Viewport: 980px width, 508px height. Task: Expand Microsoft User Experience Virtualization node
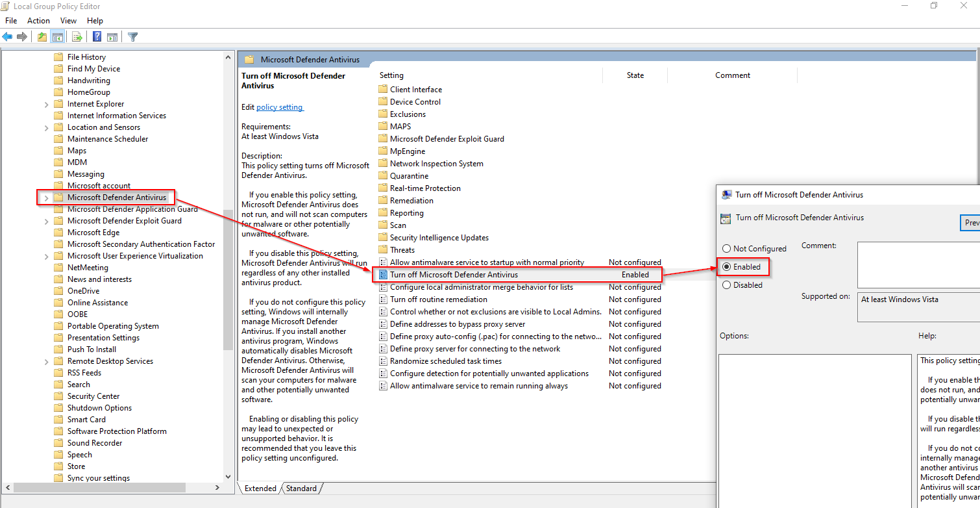(x=47, y=257)
